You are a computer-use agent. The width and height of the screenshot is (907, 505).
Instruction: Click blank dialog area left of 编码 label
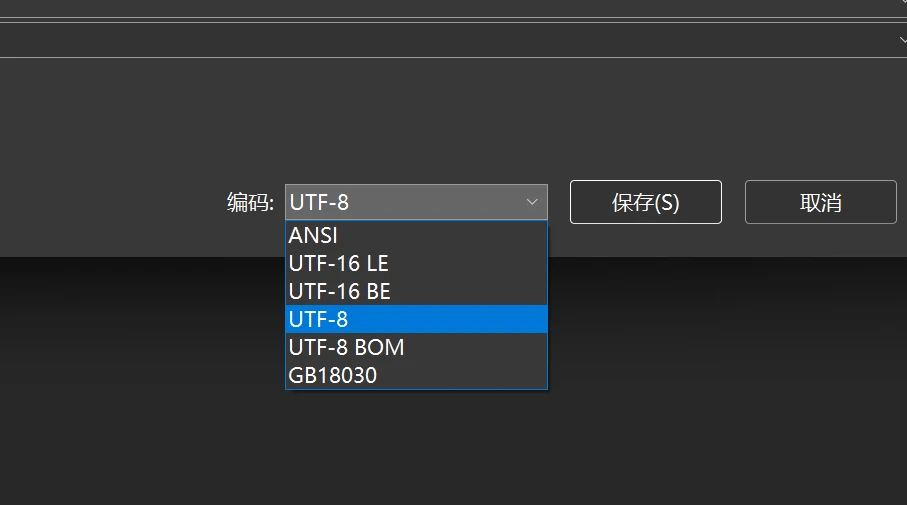[110, 203]
